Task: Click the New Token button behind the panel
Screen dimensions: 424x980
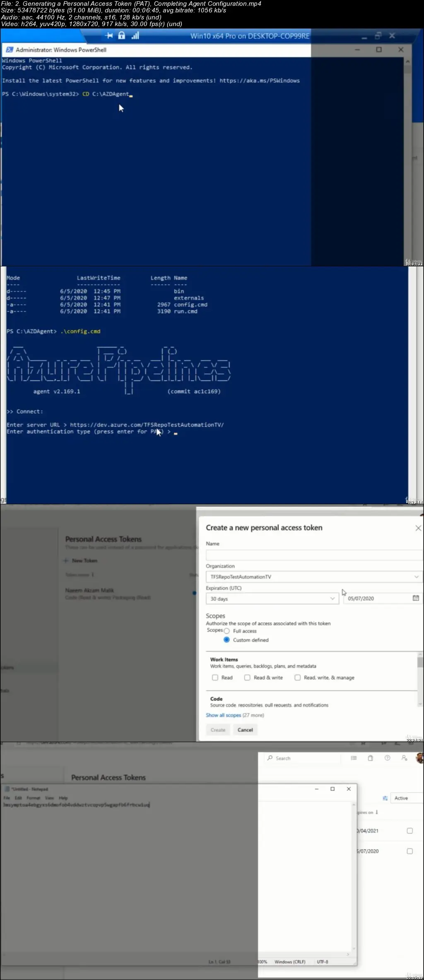Action: coord(81,561)
